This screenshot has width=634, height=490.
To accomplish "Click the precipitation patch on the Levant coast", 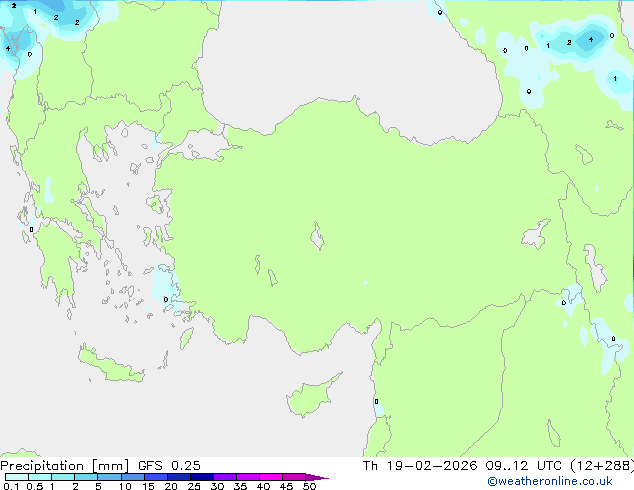I will (376, 404).
